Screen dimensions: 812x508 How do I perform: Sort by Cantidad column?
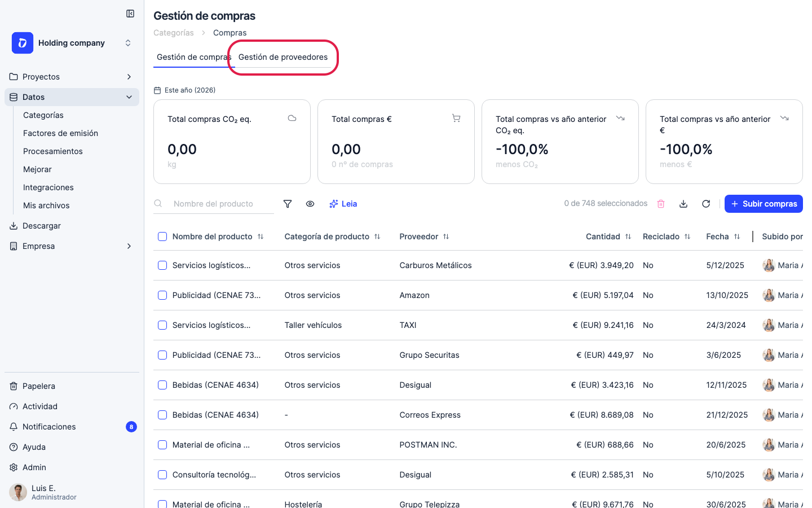click(628, 237)
